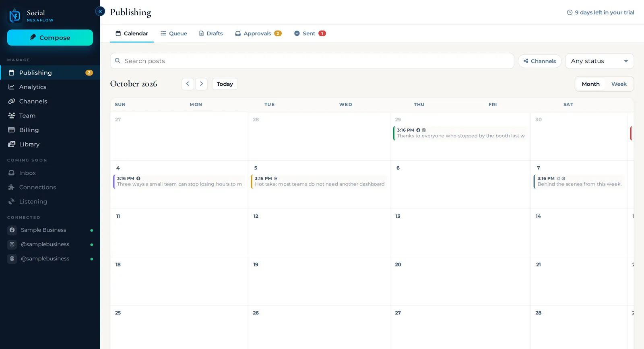Switch to the Calendar tab

click(132, 33)
